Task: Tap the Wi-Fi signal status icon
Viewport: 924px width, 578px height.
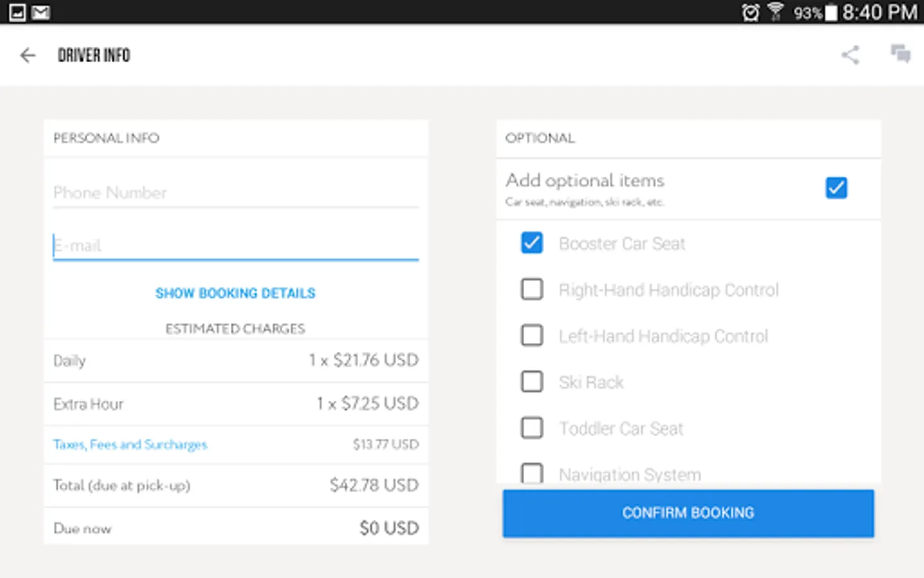Action: tap(775, 12)
